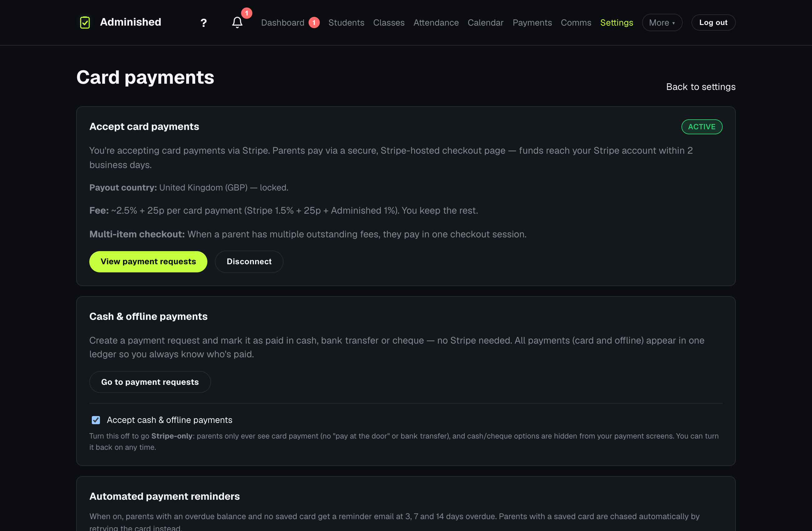Click the Payout country label text

(123, 188)
